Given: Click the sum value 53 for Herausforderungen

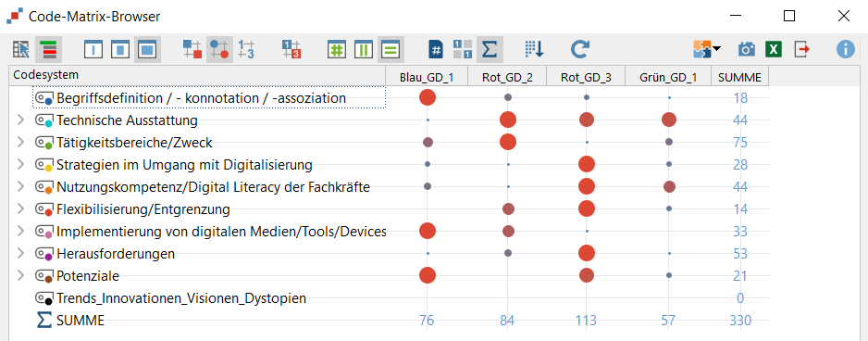Looking at the screenshot, I should (x=740, y=254).
